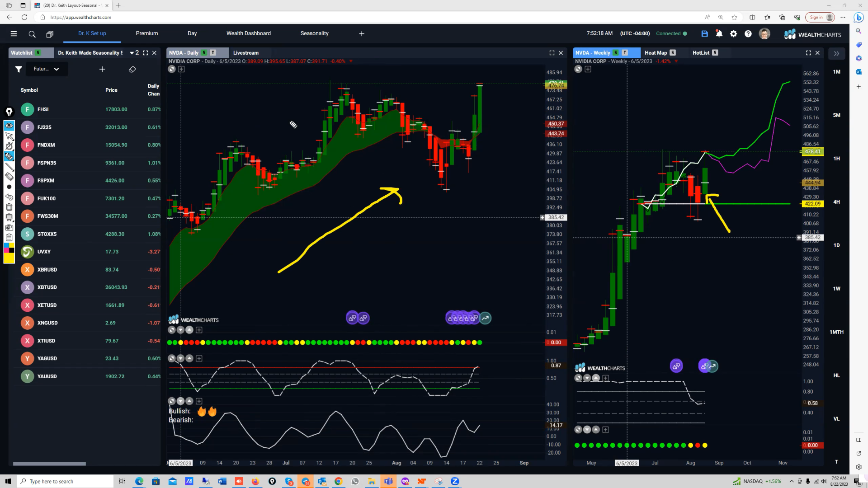The width and height of the screenshot is (868, 488).
Task: Maximize the NVDA Daily chart panel
Action: 552,53
